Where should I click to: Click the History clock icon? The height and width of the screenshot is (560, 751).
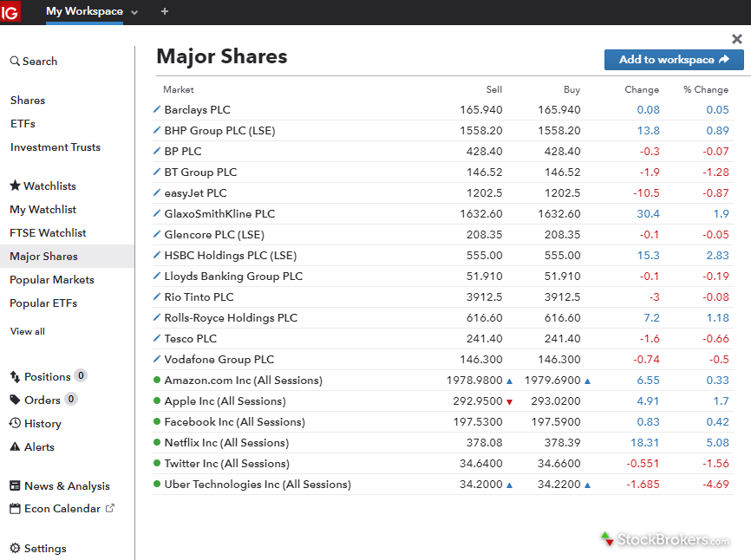15,423
